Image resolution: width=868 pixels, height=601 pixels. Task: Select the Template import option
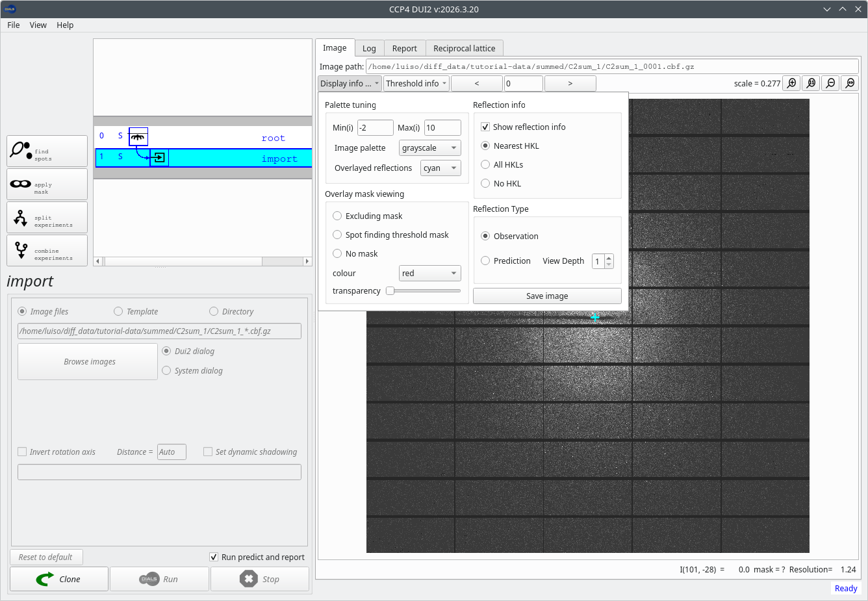[x=118, y=311]
